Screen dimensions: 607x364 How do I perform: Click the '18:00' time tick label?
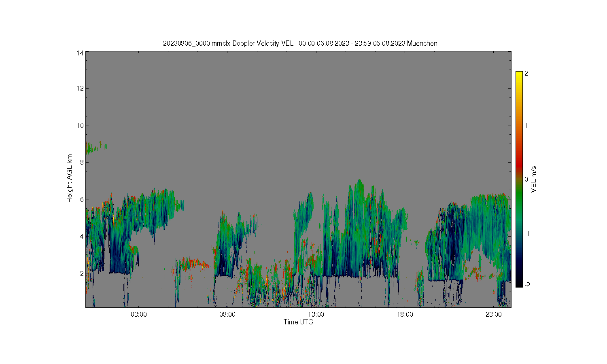point(405,314)
